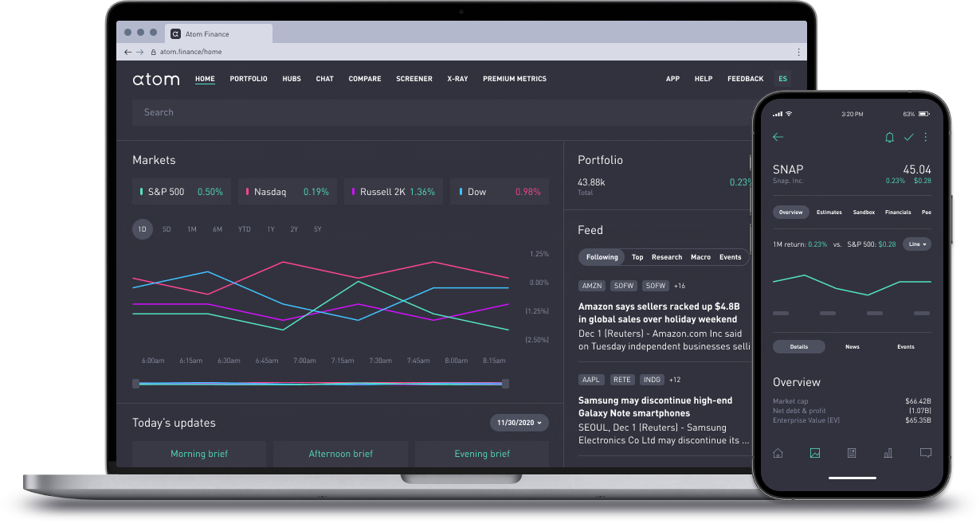
Task: Click the left handle of the chart range slider
Action: [x=135, y=384]
